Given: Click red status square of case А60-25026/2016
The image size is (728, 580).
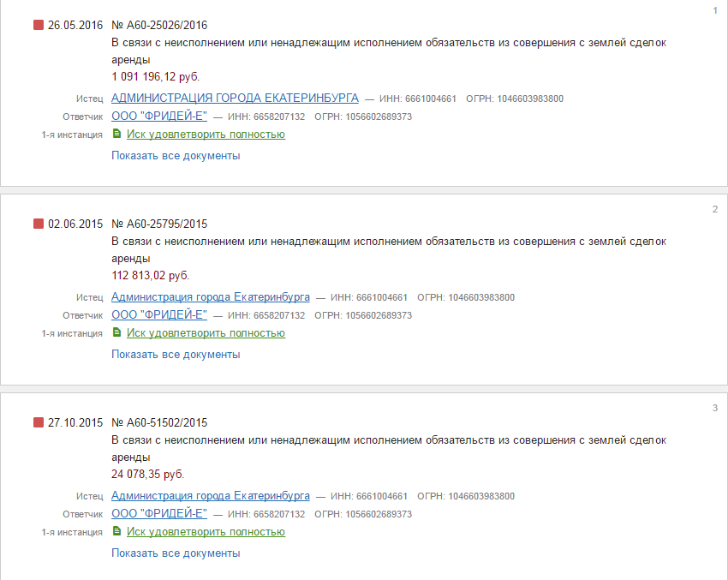Looking at the screenshot, I should [x=39, y=25].
